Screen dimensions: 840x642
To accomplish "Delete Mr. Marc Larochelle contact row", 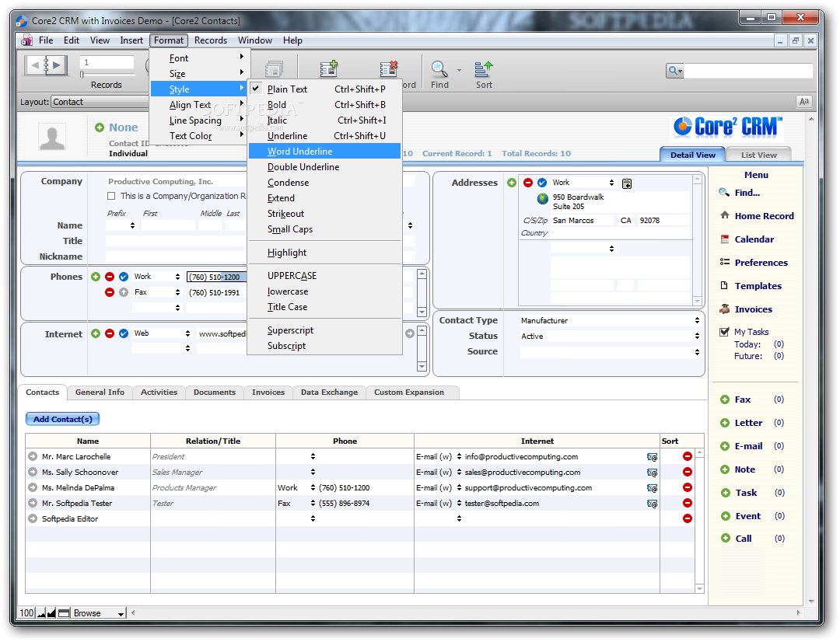I will coord(688,456).
